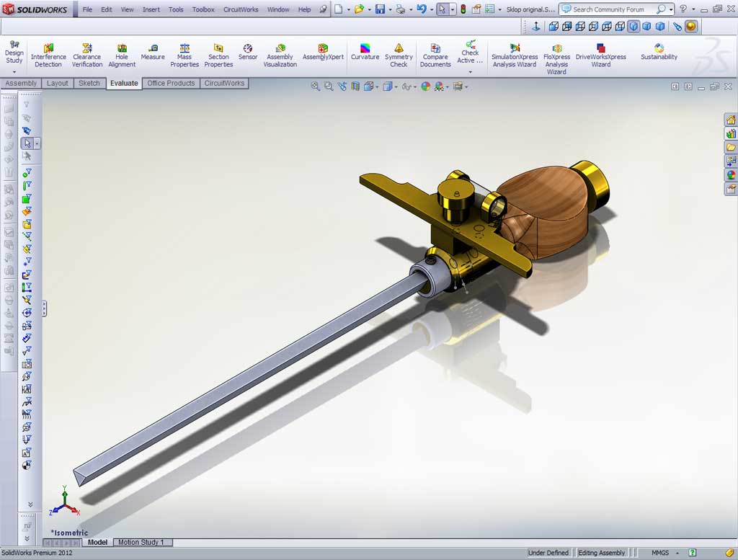Open Edit Appearance color ball icon

[x=425, y=86]
